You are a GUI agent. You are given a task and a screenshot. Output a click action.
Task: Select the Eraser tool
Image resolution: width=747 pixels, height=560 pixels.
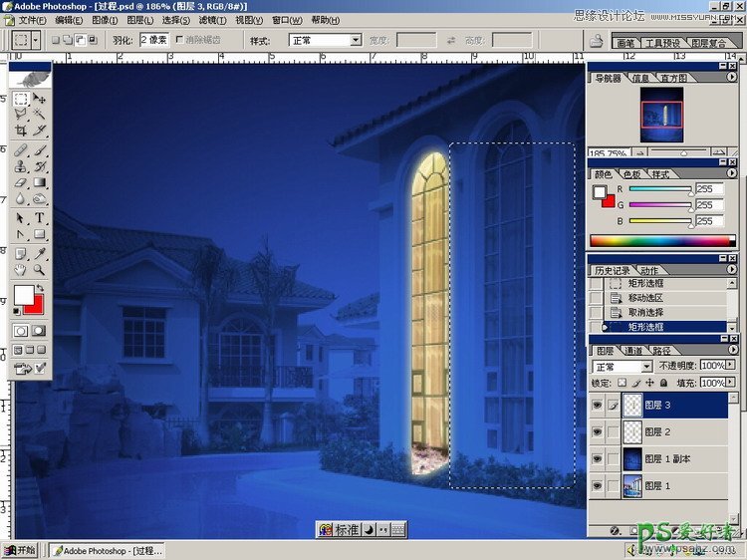pyautogui.click(x=21, y=183)
